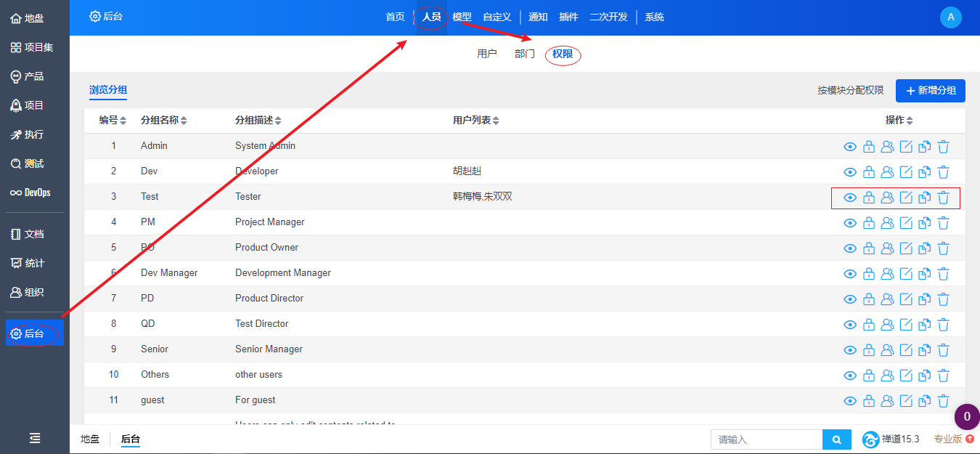View the guest group via eye icon
Image resolution: width=980 pixels, height=454 pixels.
[850, 401]
